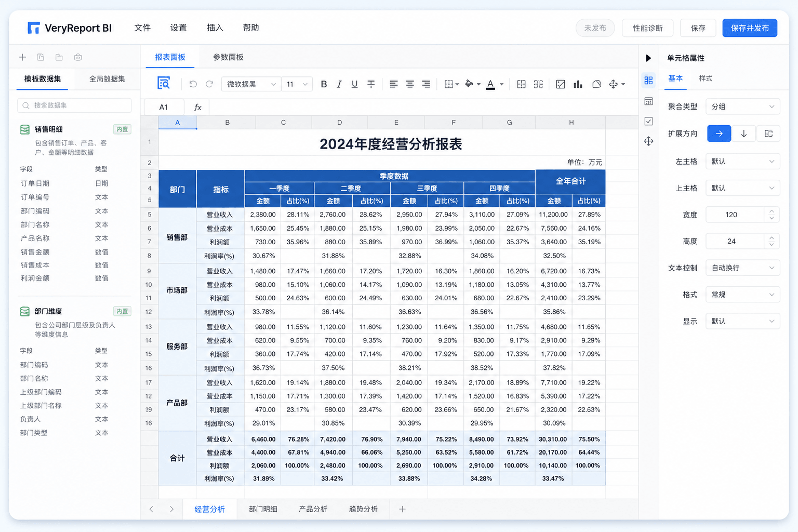
Task: Open the font size dropdown 11
Action: click(x=297, y=84)
